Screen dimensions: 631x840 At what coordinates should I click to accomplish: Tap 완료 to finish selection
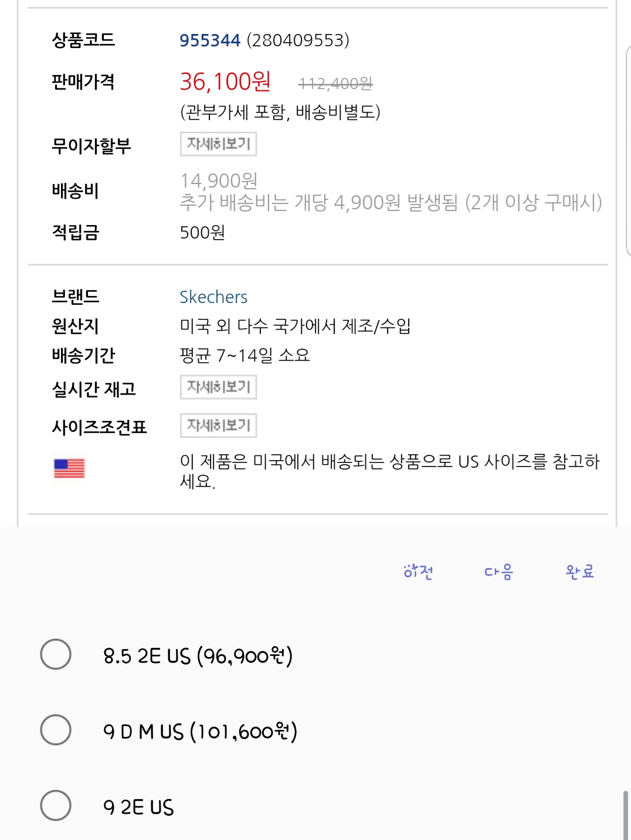(579, 572)
